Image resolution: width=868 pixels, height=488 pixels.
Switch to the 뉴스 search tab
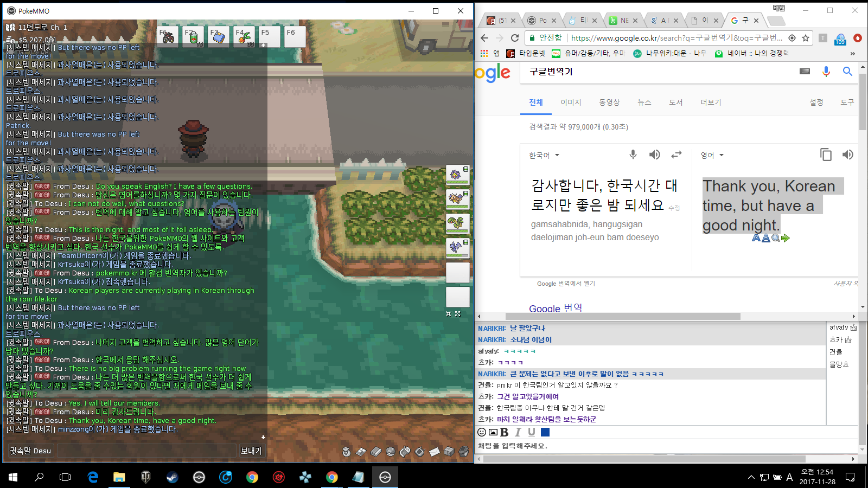click(x=644, y=102)
